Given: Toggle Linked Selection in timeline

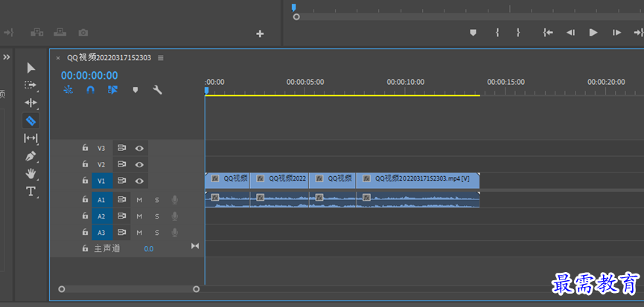Looking at the screenshot, I should coord(112,90).
